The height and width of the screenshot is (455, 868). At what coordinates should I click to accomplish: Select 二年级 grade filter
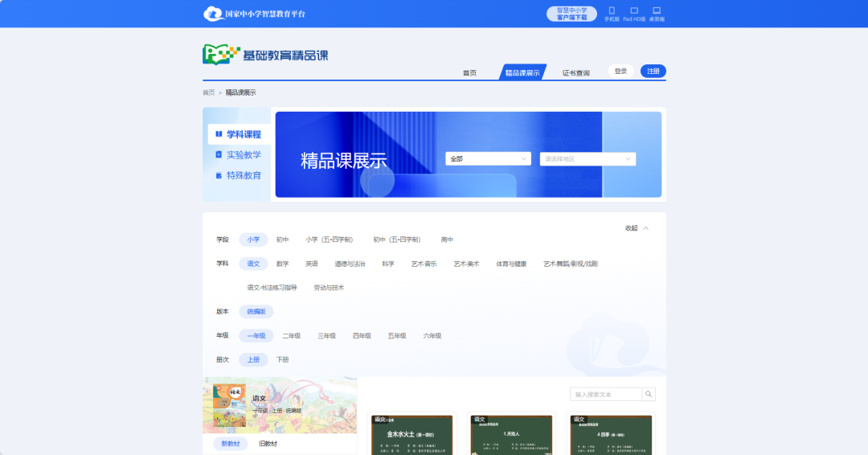pos(292,336)
